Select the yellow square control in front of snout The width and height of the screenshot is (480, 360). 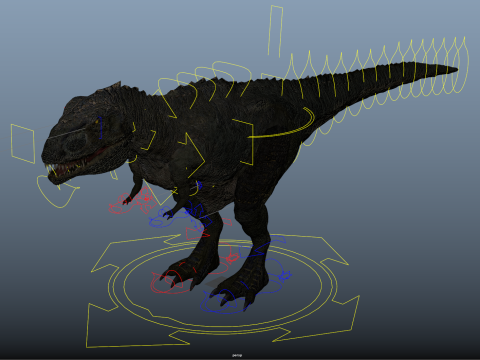23,144
